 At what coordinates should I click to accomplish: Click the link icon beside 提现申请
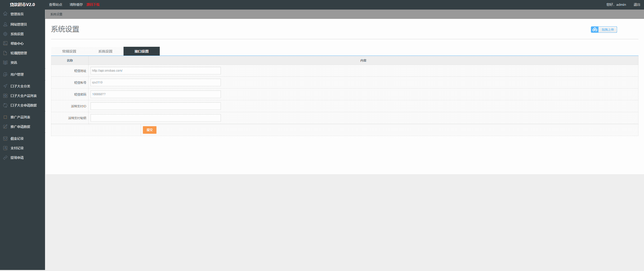point(5,158)
